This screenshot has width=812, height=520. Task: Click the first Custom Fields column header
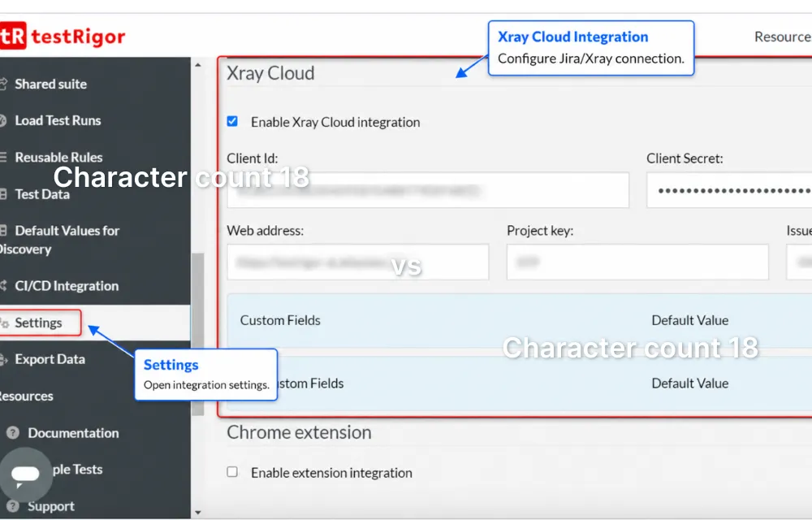280,321
